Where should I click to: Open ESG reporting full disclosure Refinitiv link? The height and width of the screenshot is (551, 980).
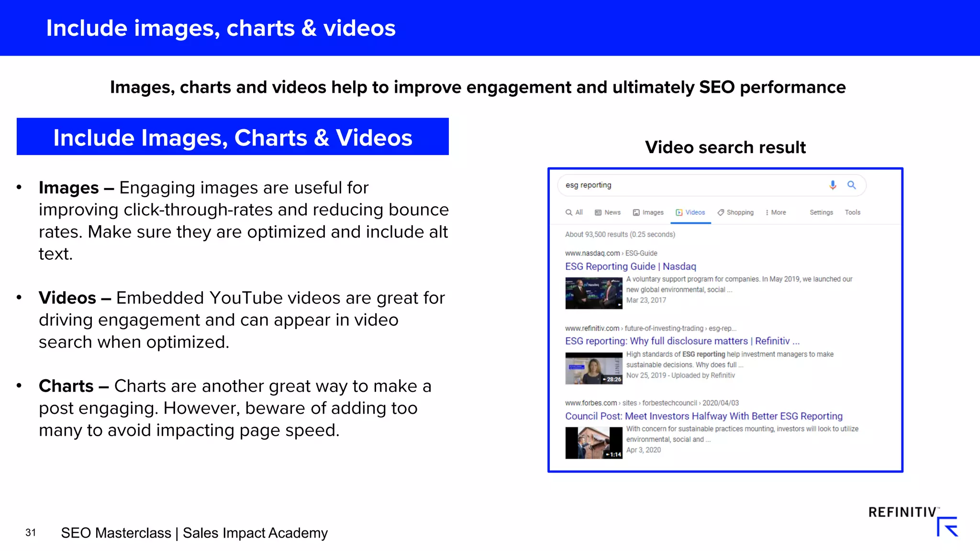click(x=682, y=341)
